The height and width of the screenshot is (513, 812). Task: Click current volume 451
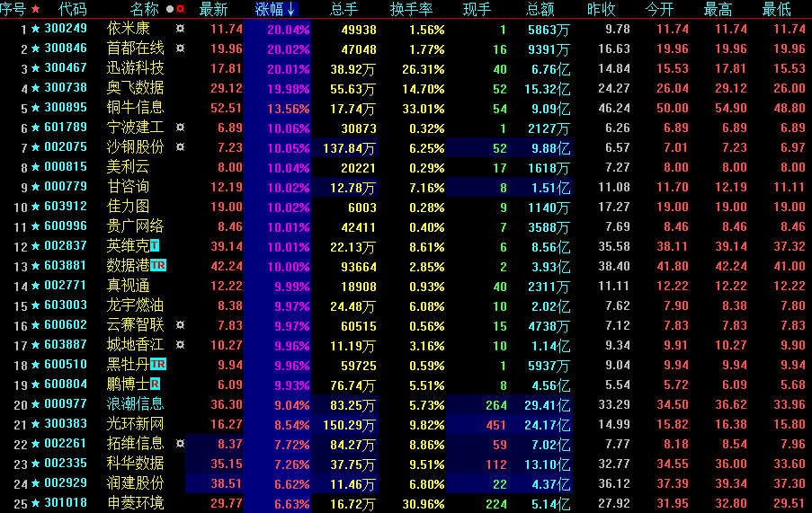pyautogui.click(x=496, y=425)
